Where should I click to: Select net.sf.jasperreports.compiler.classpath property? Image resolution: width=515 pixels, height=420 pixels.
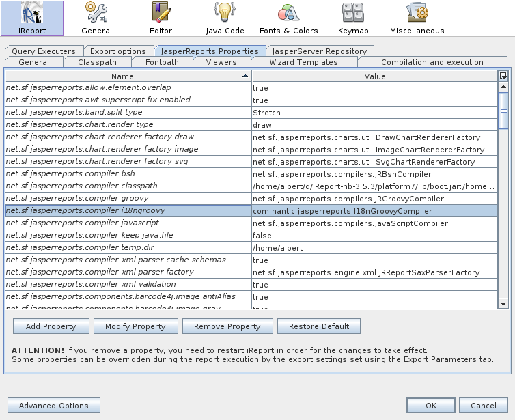click(128, 186)
